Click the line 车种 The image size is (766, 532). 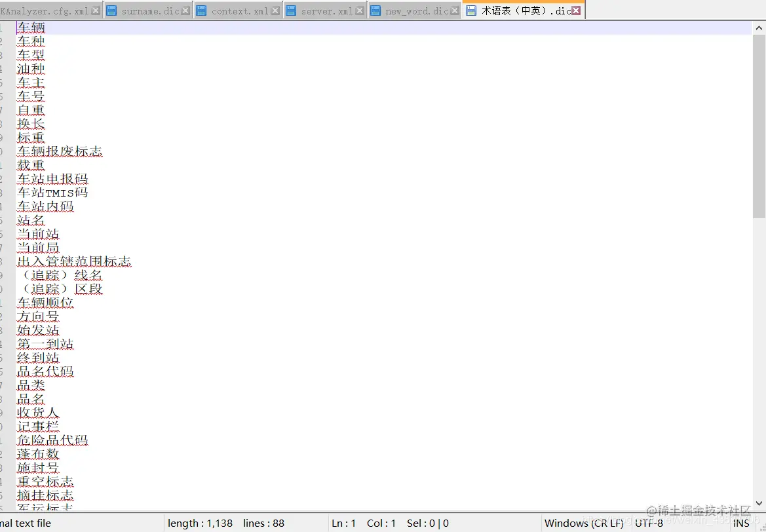[31, 41]
